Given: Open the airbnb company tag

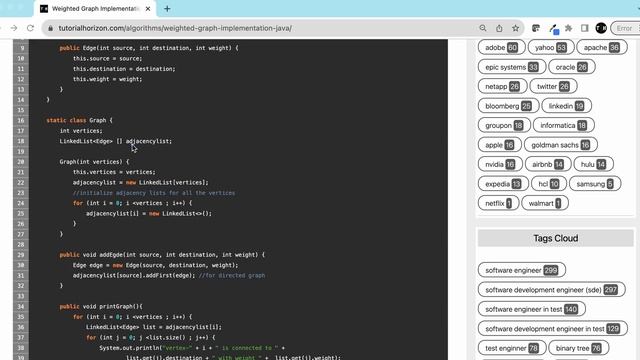Looking at the screenshot, I should pos(548,164).
